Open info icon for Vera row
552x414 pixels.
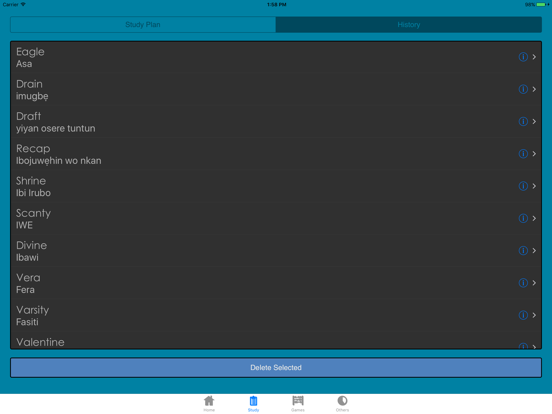[x=523, y=283]
